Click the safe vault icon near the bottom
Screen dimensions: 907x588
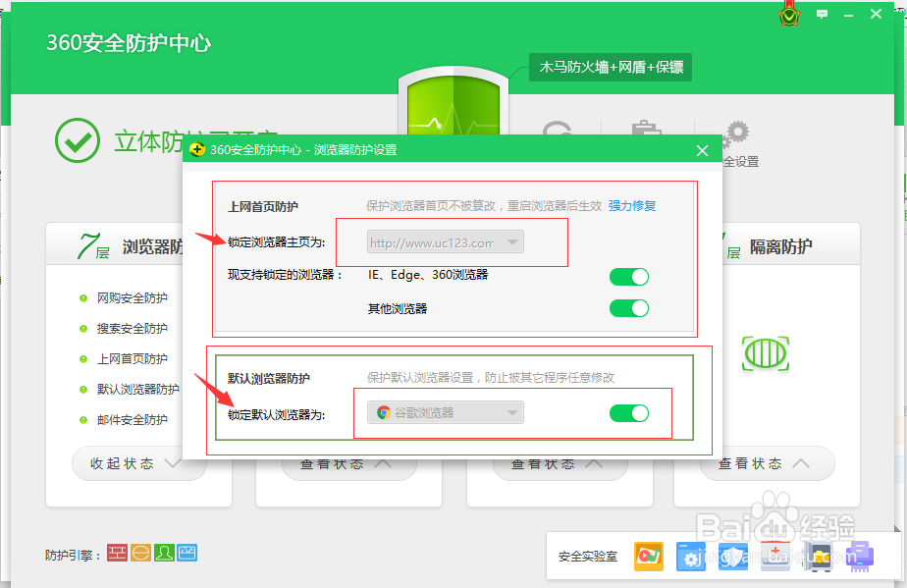817,556
